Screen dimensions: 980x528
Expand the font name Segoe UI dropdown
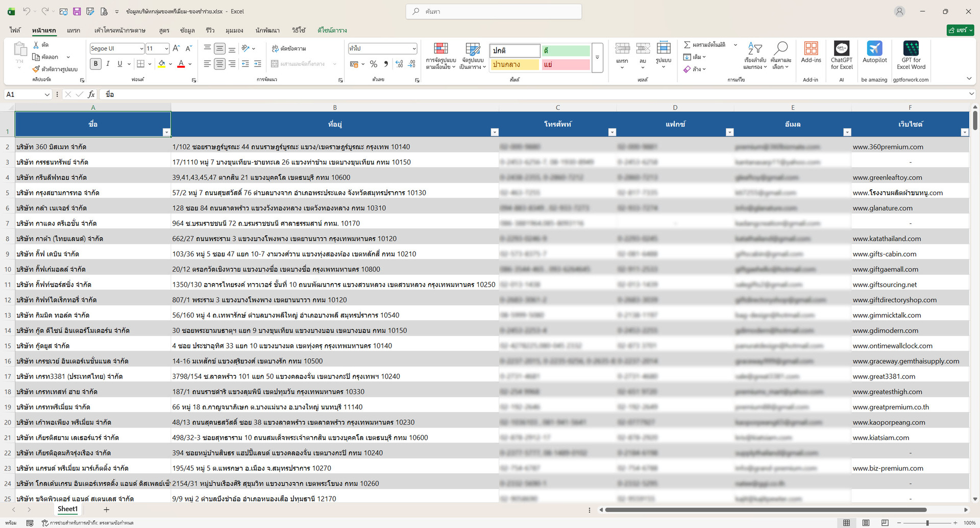[141, 48]
